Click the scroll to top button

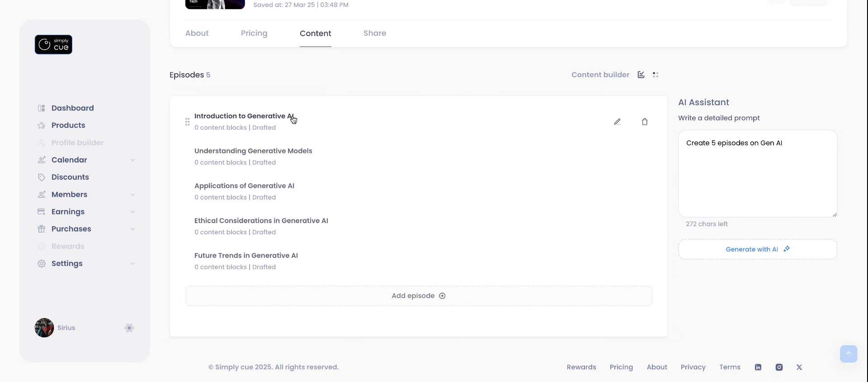(x=849, y=354)
